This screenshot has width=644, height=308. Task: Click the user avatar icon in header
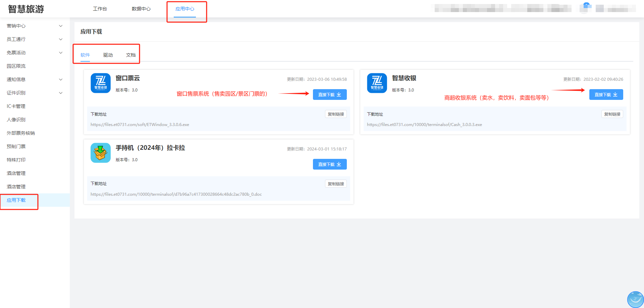point(586,7)
